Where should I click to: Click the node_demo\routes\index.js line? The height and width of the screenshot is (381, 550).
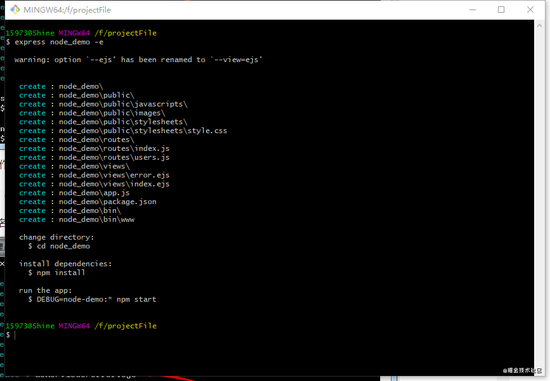coord(94,148)
